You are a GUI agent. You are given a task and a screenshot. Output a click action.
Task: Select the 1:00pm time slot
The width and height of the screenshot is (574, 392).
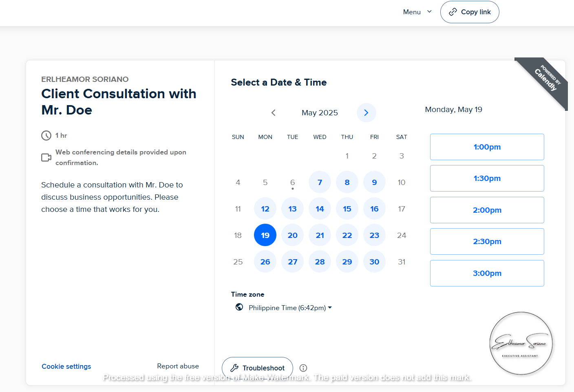487,147
